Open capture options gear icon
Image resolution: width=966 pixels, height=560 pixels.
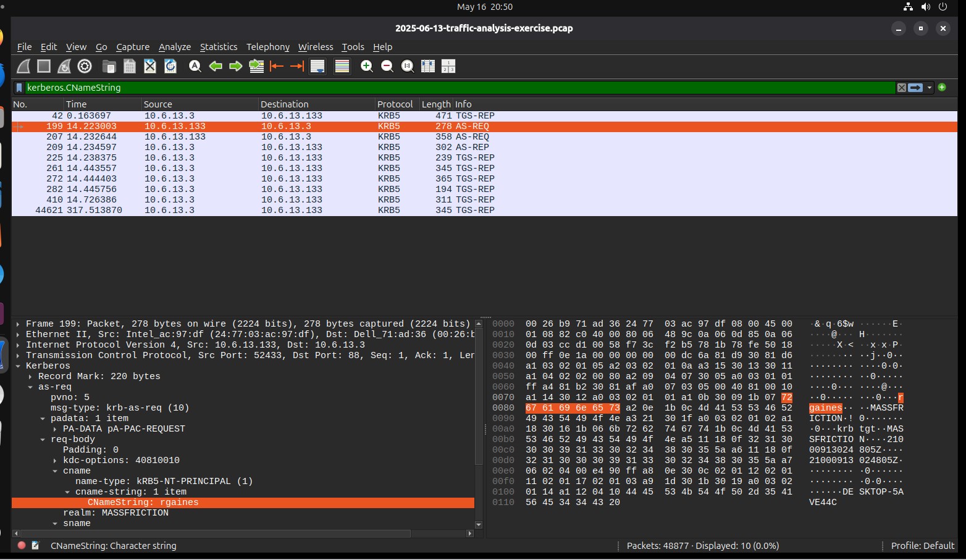(85, 66)
